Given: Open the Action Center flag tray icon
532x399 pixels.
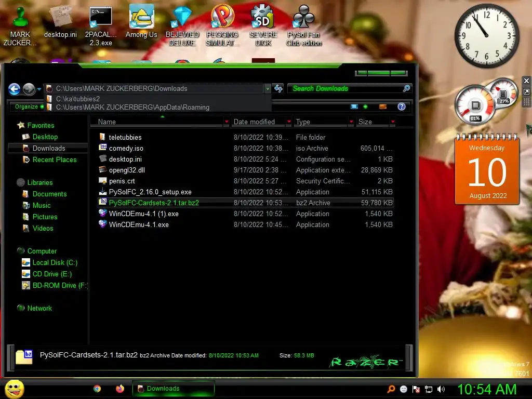Looking at the screenshot, I should point(416,389).
